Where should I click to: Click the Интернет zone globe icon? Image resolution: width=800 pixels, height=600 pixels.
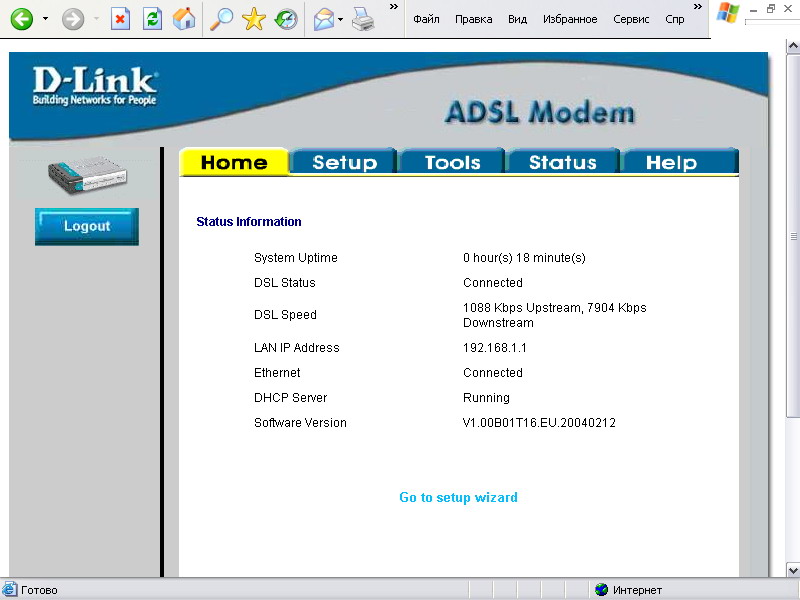point(602,590)
